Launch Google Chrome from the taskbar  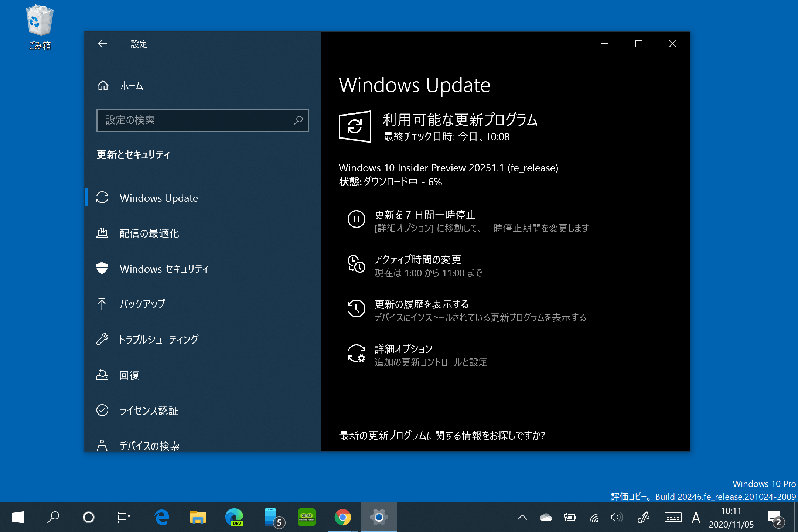pos(343,517)
